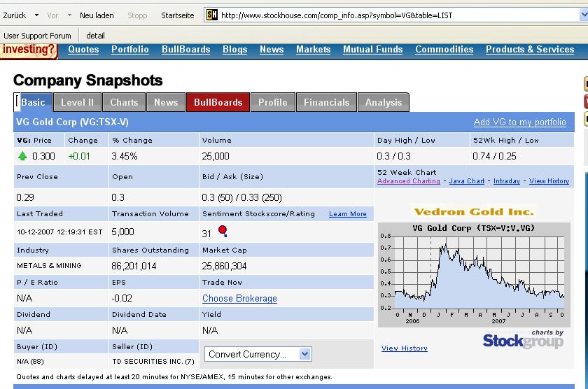Image resolution: width=588 pixels, height=389 pixels.
Task: Click the VG Gold Corp 52-week chart
Action: click(x=474, y=275)
